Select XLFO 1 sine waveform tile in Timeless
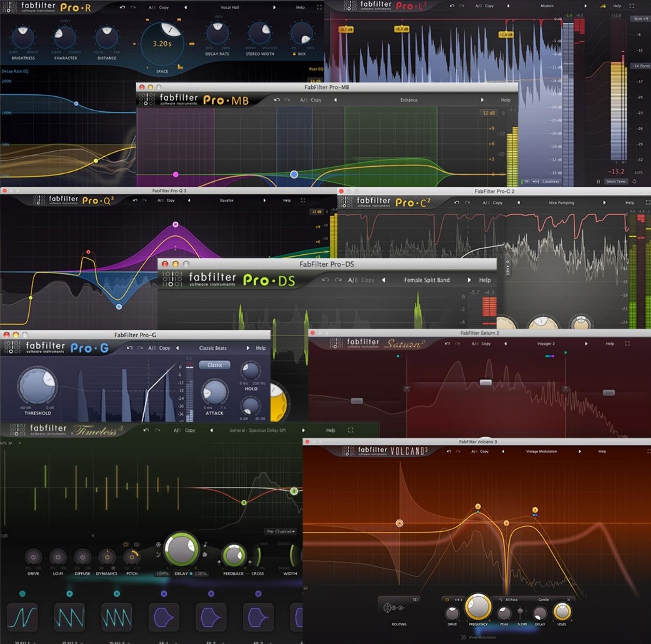This screenshot has width=651, height=644. click(x=23, y=617)
